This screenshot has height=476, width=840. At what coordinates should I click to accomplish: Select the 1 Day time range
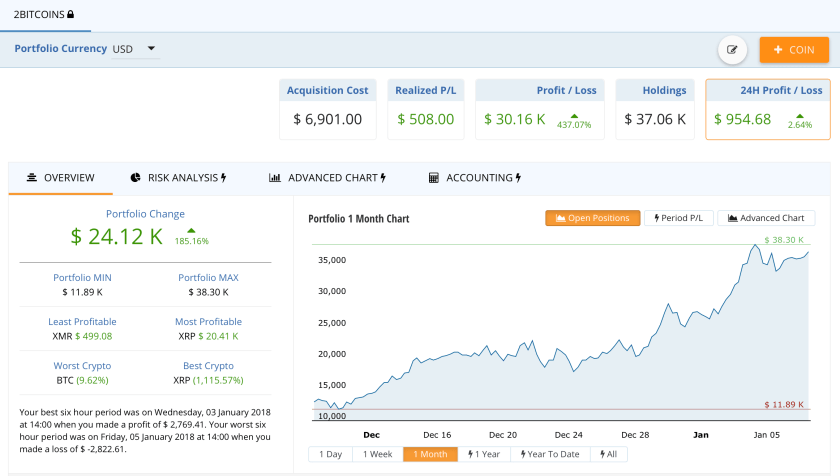(330, 454)
